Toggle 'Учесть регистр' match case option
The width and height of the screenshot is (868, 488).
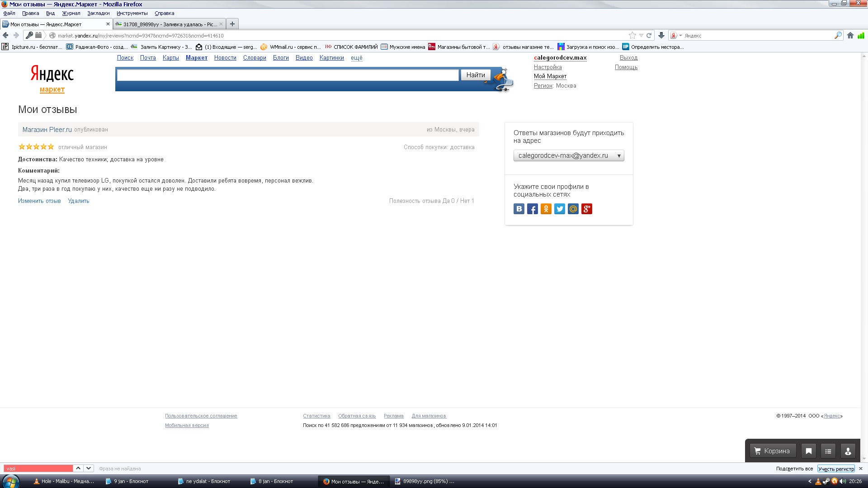pos(835,469)
